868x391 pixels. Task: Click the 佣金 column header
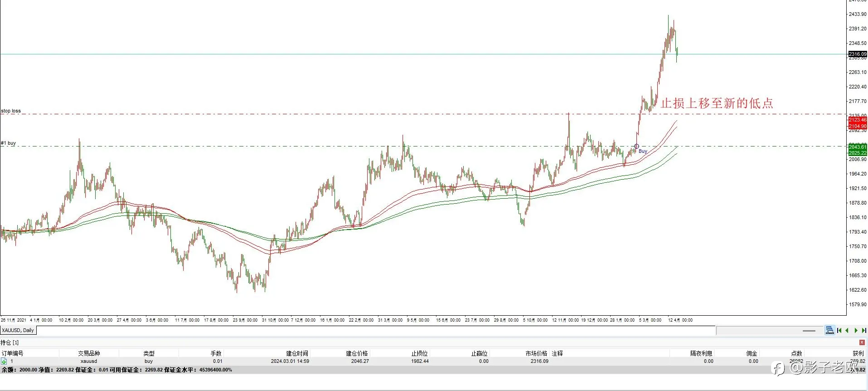[752, 353]
